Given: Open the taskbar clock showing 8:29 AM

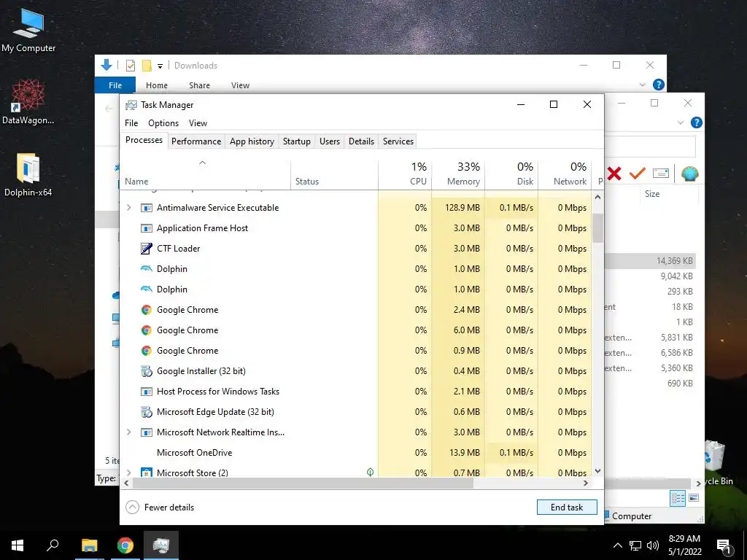Looking at the screenshot, I should click(684, 545).
